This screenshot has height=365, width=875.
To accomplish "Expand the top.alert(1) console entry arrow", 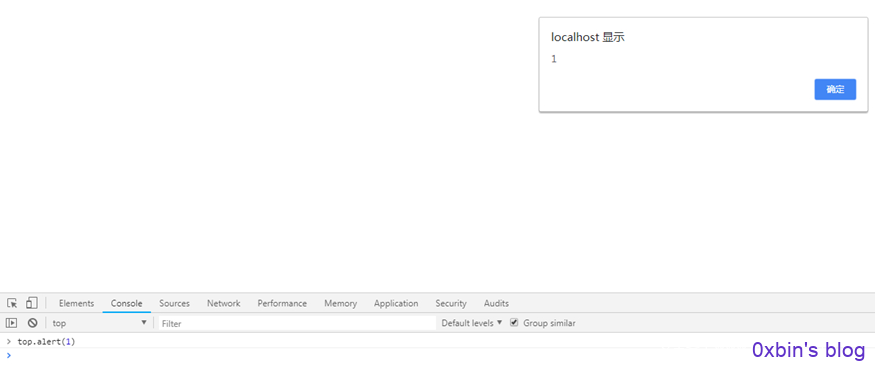I will coord(8,341).
